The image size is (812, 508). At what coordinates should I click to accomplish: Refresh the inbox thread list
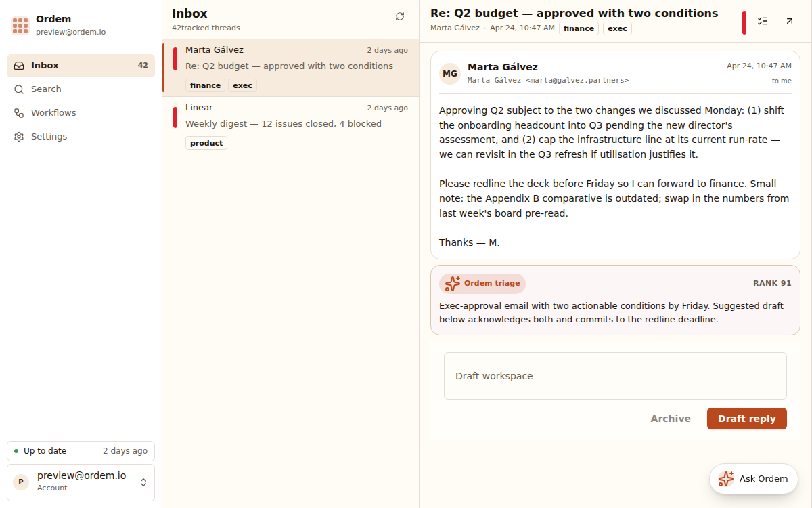400,16
